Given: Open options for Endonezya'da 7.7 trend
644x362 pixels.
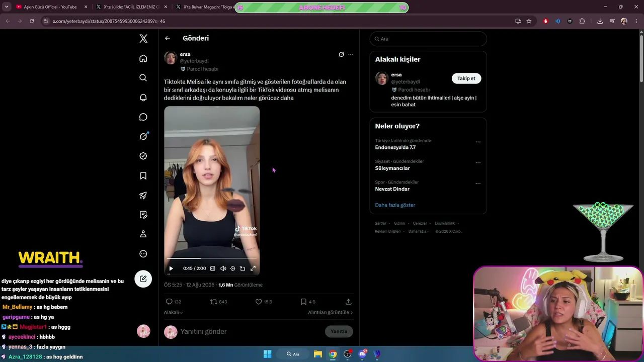Looking at the screenshot, I should pos(478,142).
